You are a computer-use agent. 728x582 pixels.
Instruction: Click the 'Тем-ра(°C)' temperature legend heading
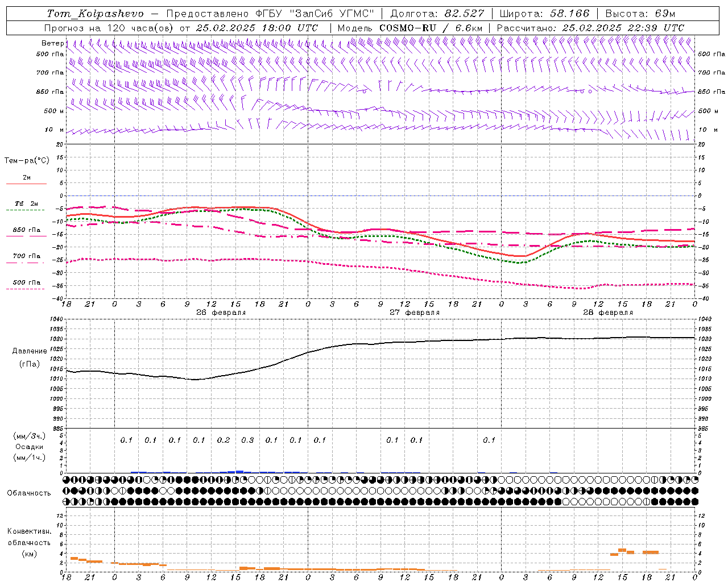pyautogui.click(x=27, y=161)
